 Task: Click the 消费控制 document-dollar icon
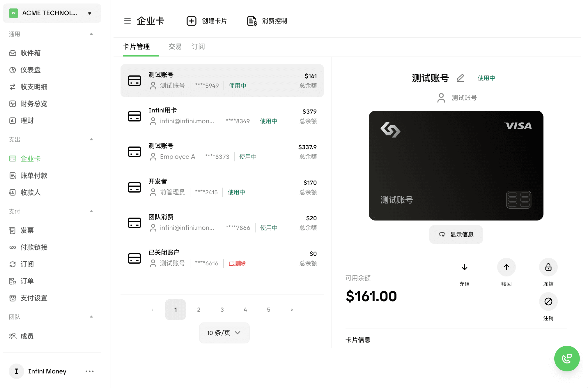pos(252,21)
